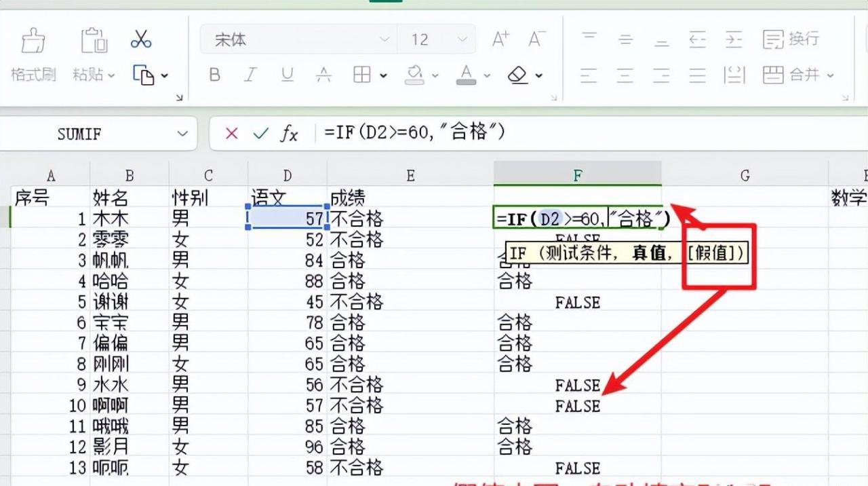868x486 pixels.
Task: Align text to bottom
Action: (662, 39)
